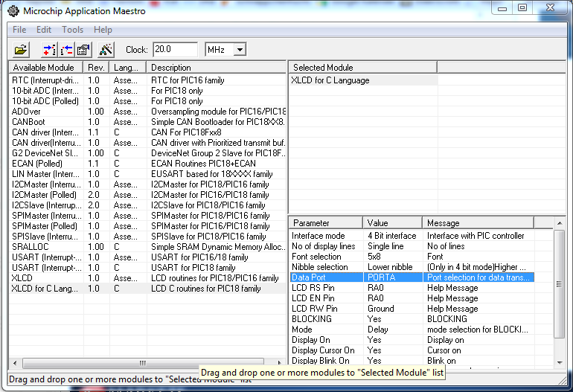
Task: Click the Lower nibble value
Action: coord(390,267)
